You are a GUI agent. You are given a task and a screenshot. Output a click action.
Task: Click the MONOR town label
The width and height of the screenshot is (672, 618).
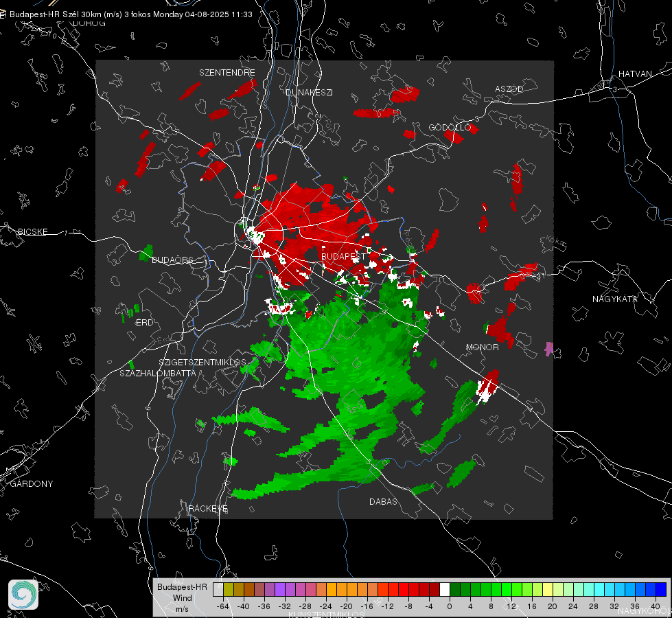483,347
